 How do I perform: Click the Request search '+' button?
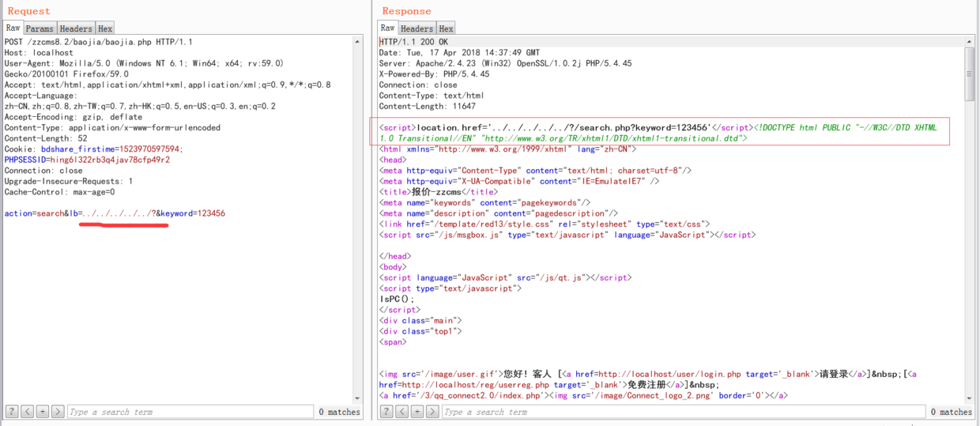42,412
